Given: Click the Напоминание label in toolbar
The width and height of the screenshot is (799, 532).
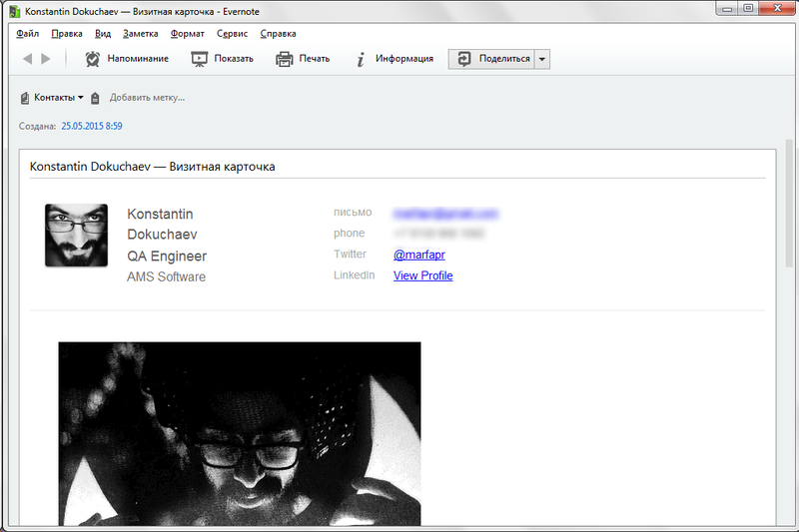Looking at the screenshot, I should point(138,59).
